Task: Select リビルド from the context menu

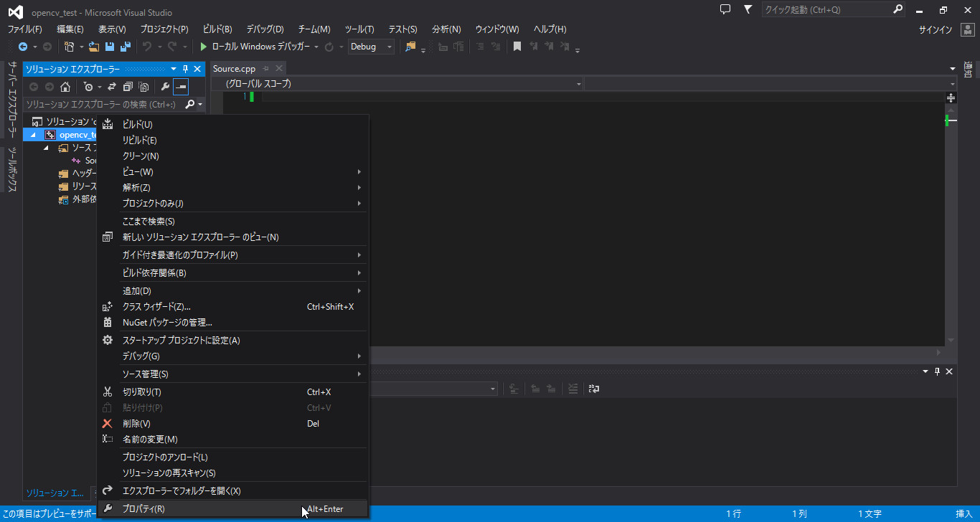Action: (138, 140)
